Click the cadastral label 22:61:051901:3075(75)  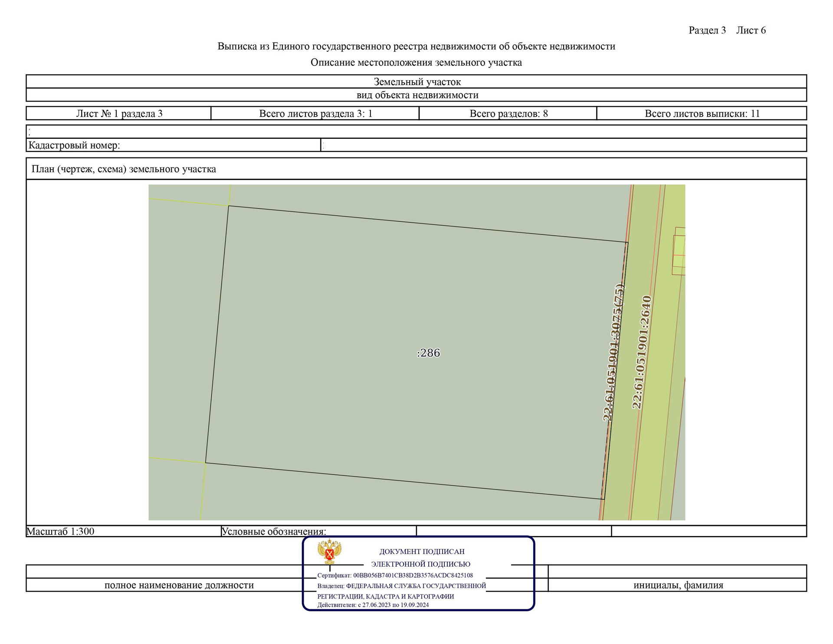(x=613, y=352)
